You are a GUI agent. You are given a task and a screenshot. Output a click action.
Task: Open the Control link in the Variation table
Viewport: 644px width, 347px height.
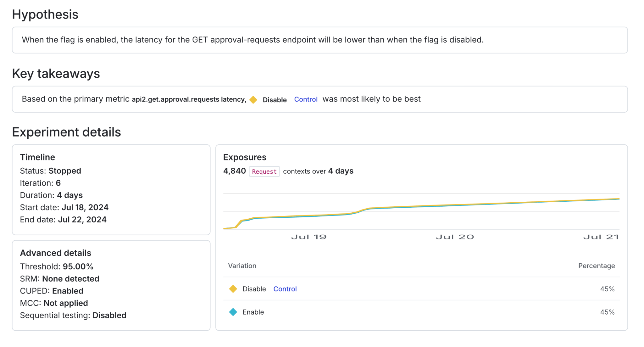[285, 288]
